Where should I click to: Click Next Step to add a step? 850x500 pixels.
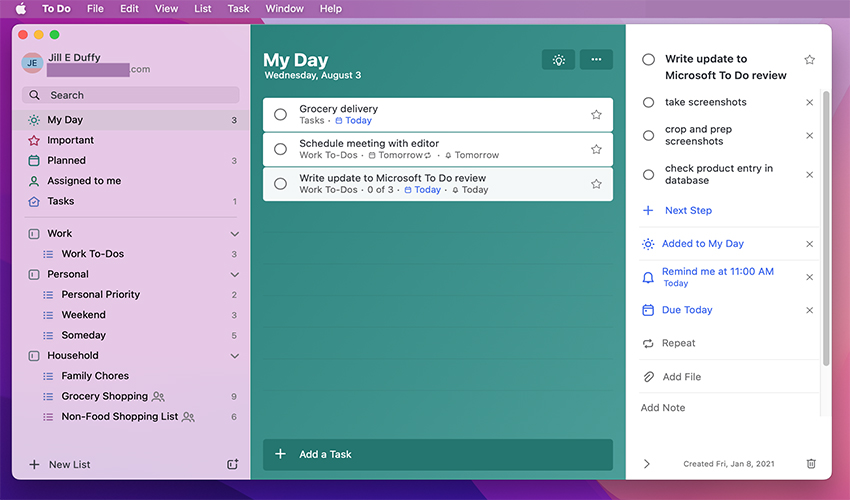click(688, 211)
